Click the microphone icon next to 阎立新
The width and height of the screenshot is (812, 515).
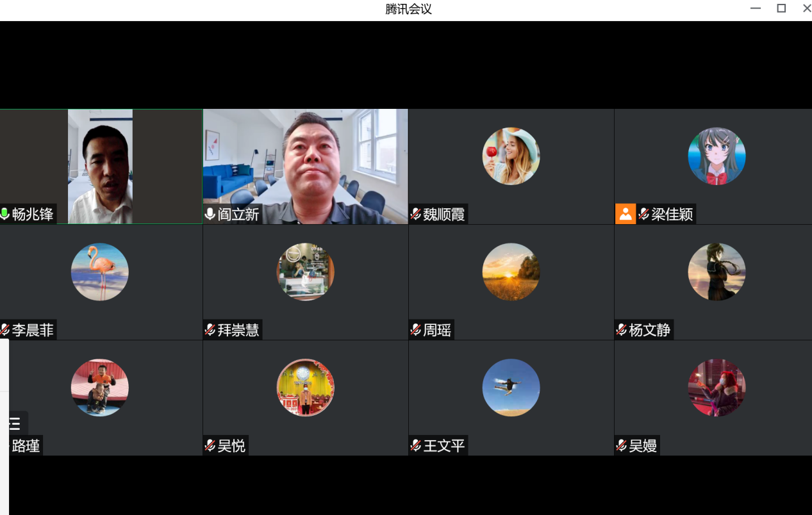click(x=210, y=214)
